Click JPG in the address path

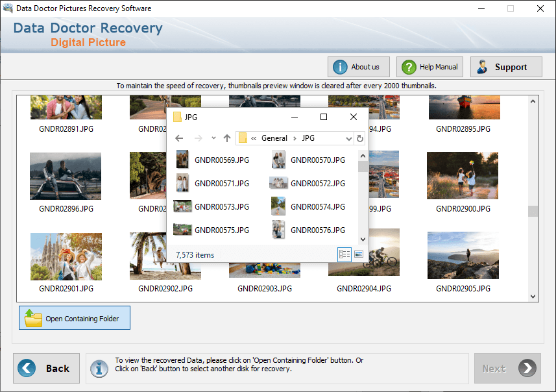click(308, 138)
